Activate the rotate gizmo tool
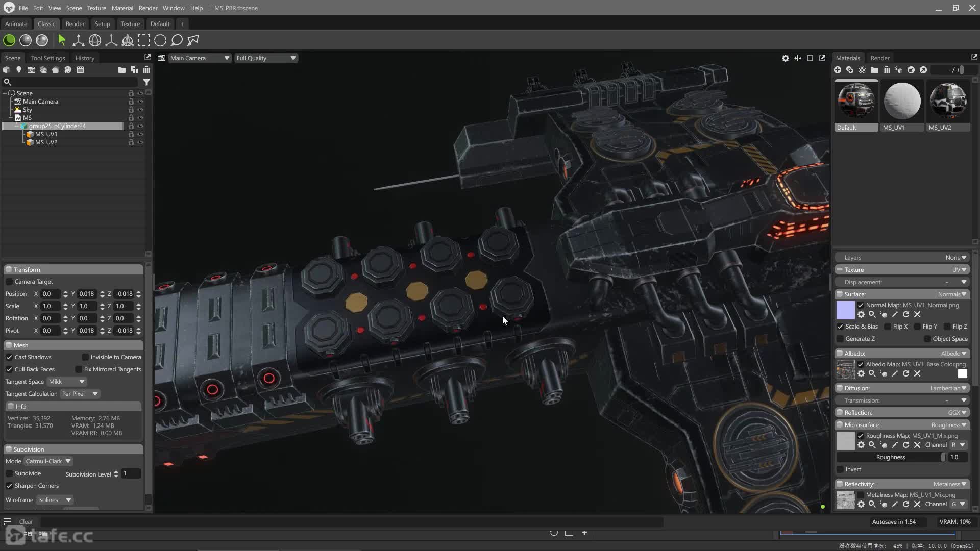The height and width of the screenshot is (551, 980). click(x=94, y=40)
